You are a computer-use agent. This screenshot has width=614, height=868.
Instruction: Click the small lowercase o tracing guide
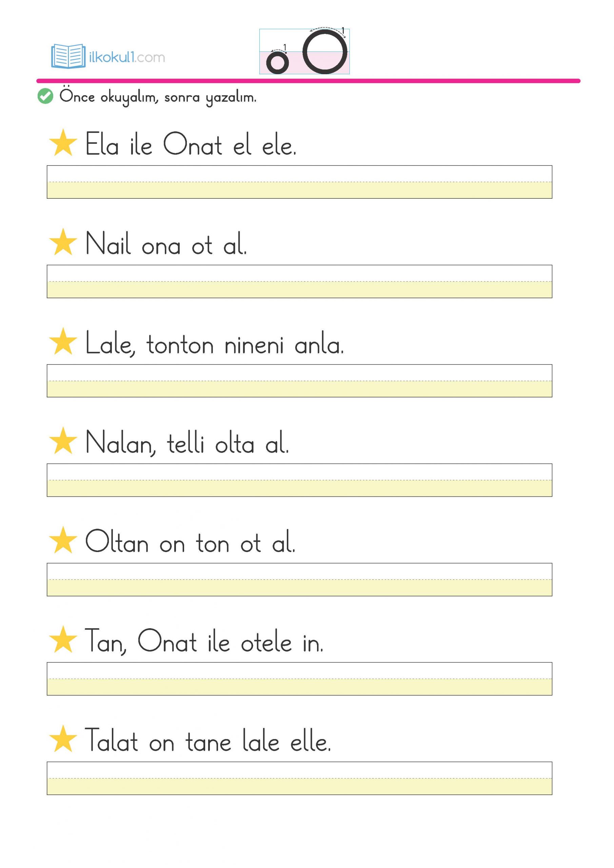[x=278, y=62]
